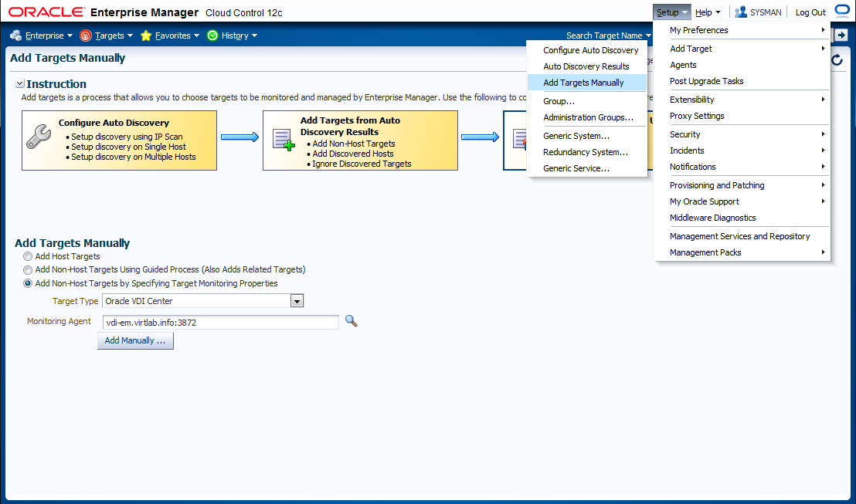Collapse the Instruction section

pyautogui.click(x=19, y=83)
